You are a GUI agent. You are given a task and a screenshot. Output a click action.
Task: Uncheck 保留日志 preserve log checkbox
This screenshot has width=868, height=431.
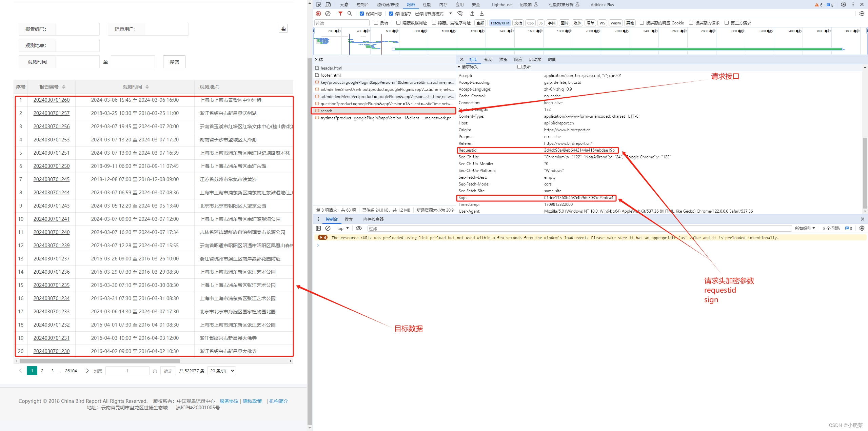click(x=362, y=14)
